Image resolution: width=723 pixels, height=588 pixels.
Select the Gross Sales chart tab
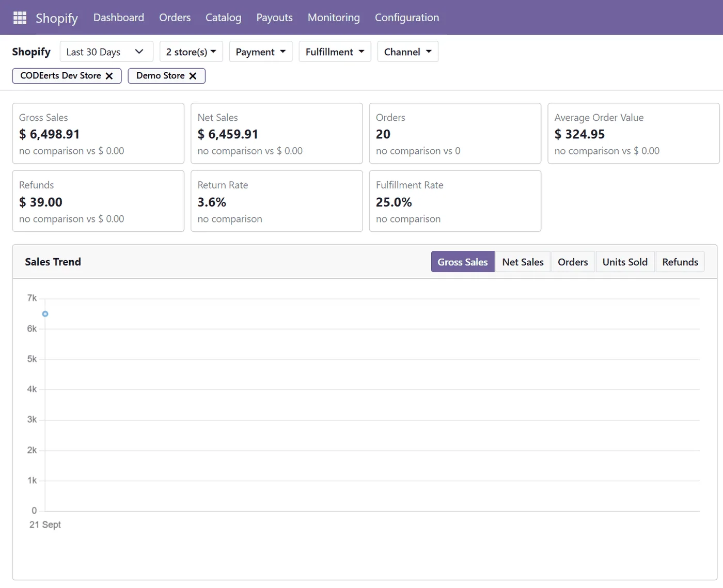click(463, 262)
